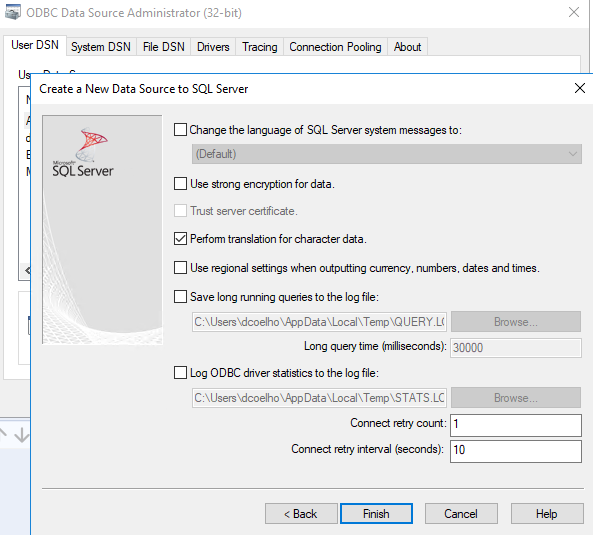Screen dimensions: 593x535
Task: Uncheck Perform translation for character data
Action: click(x=180, y=239)
